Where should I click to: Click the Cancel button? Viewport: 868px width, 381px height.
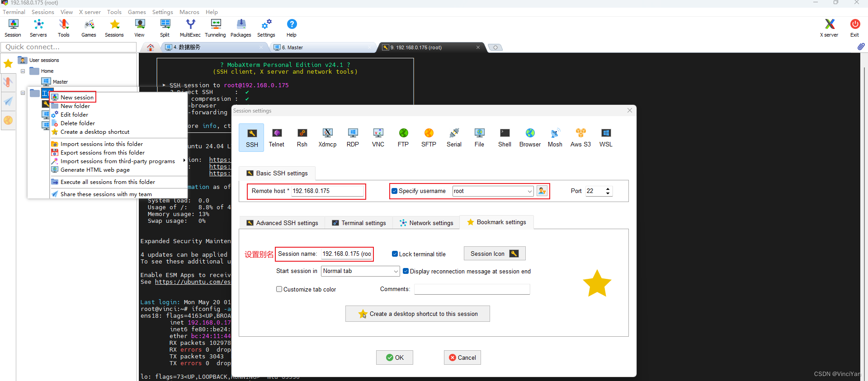tap(462, 357)
